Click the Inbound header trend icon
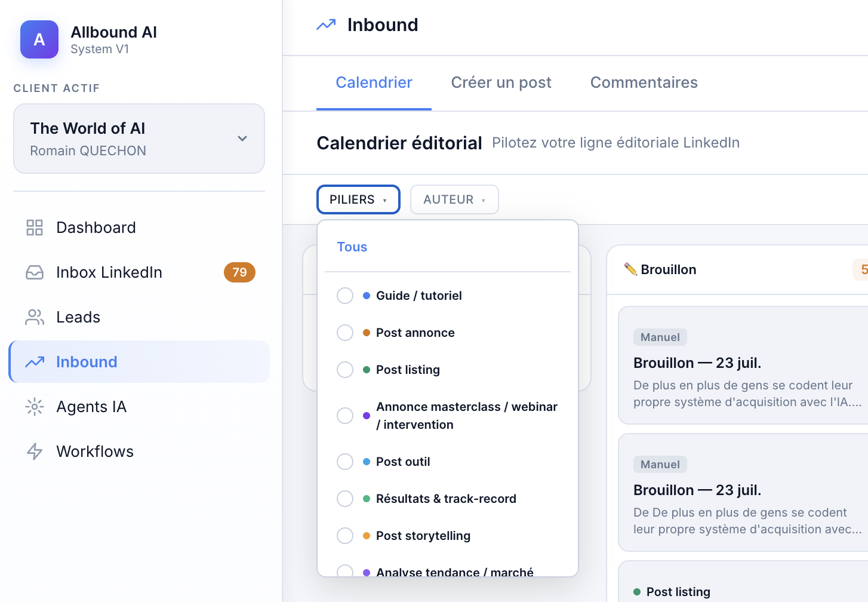Image resolution: width=868 pixels, height=602 pixels. pos(326,24)
